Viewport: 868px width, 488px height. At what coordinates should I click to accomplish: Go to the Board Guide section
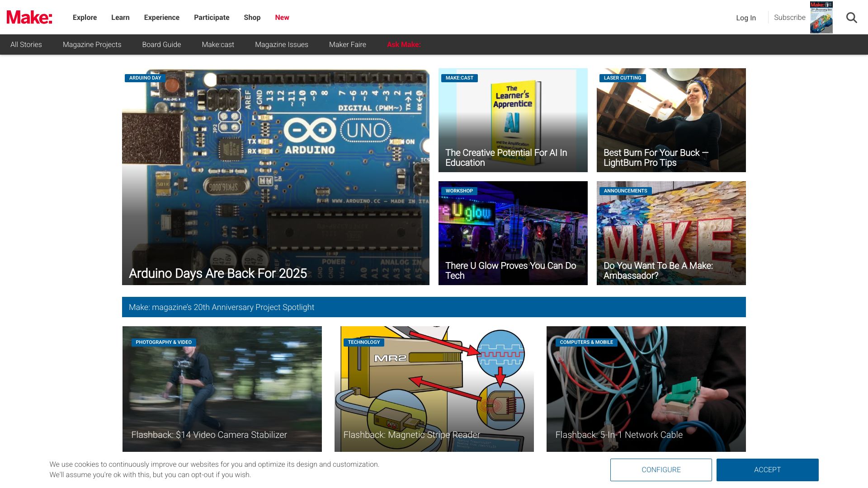tap(161, 45)
